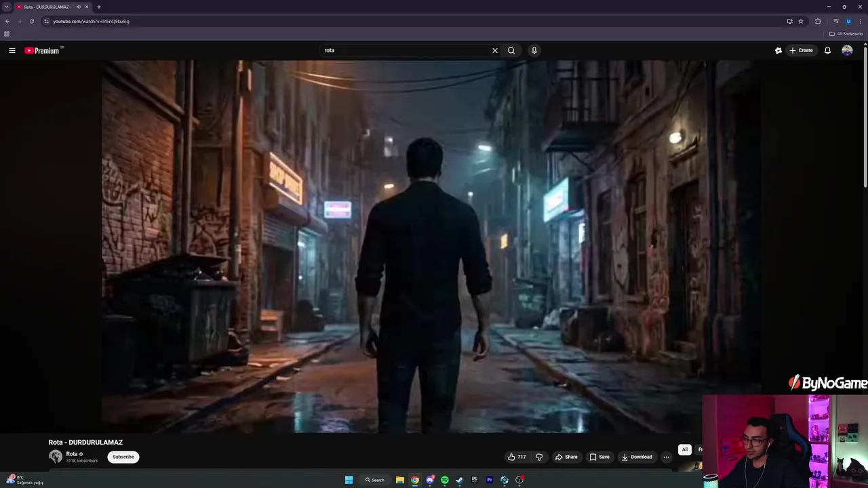
Task: Open the Rota channel avatar
Action: click(x=56, y=457)
